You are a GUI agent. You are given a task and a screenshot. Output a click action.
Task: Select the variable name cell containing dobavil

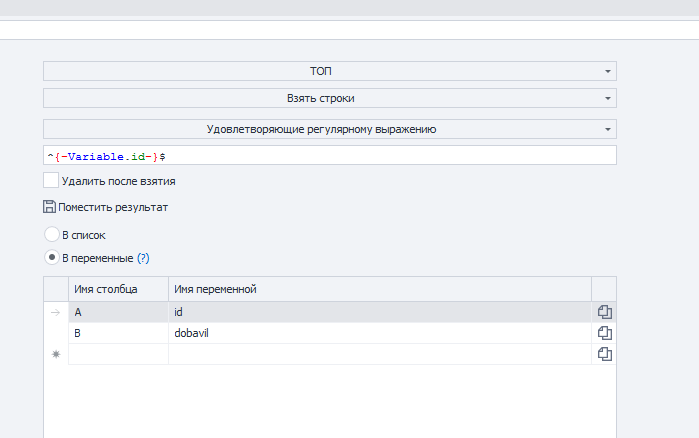(379, 333)
